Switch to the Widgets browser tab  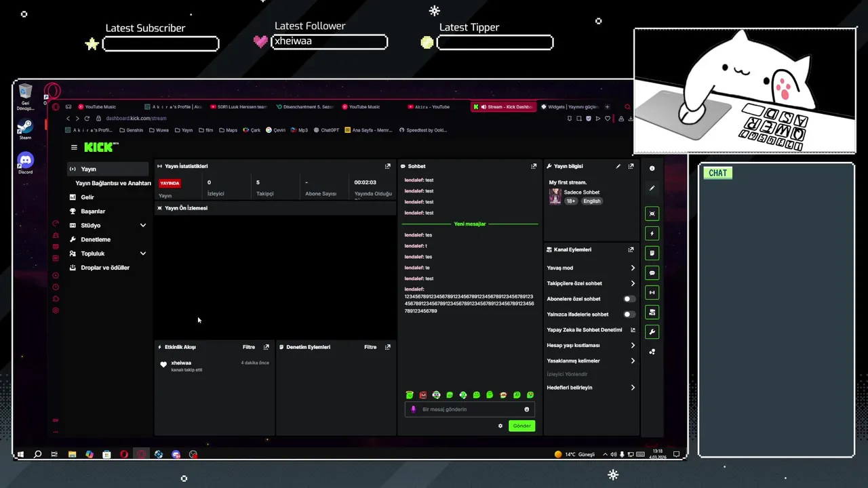tap(568, 106)
